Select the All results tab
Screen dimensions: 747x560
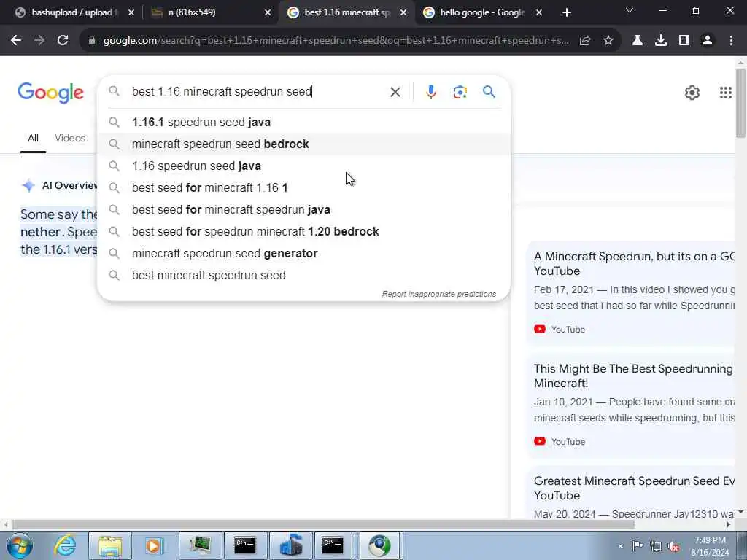coord(33,138)
